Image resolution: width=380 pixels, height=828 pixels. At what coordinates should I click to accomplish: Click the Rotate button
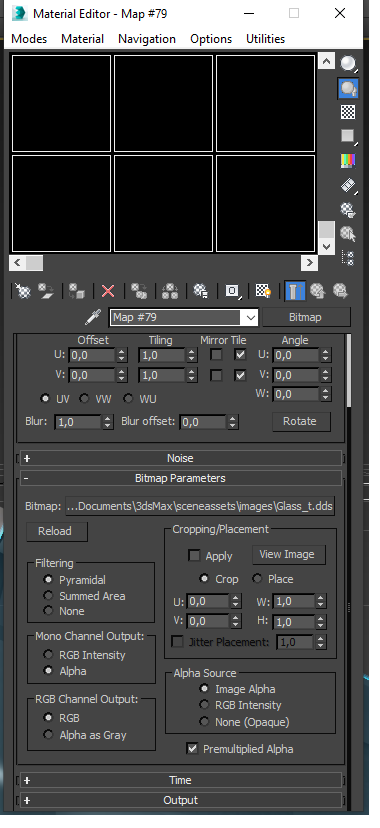coord(301,421)
